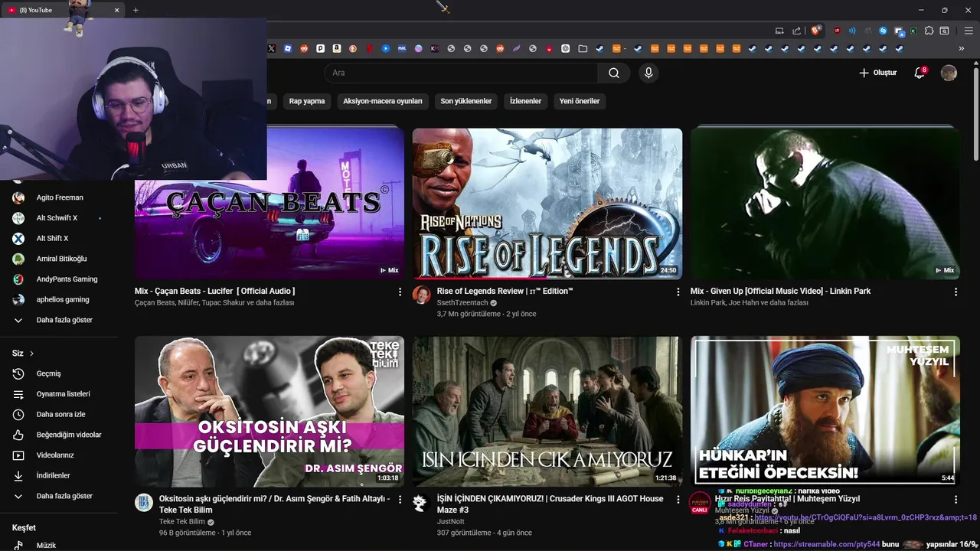The image size is (980, 551).
Task: Expand Daha fazla göster under subscriptions
Action: 59,320
